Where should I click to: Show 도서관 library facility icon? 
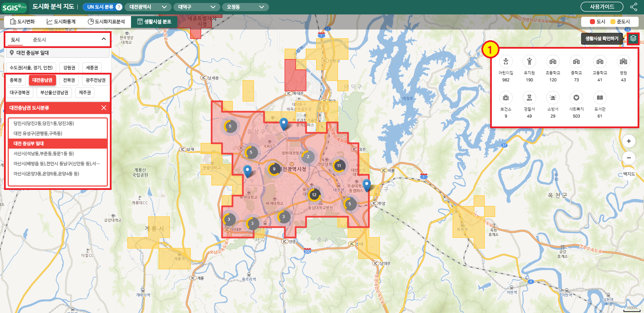coord(600,98)
